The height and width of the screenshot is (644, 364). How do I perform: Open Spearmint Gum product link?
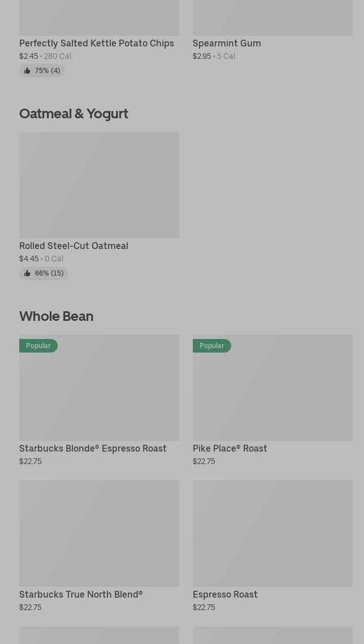pyautogui.click(x=227, y=43)
